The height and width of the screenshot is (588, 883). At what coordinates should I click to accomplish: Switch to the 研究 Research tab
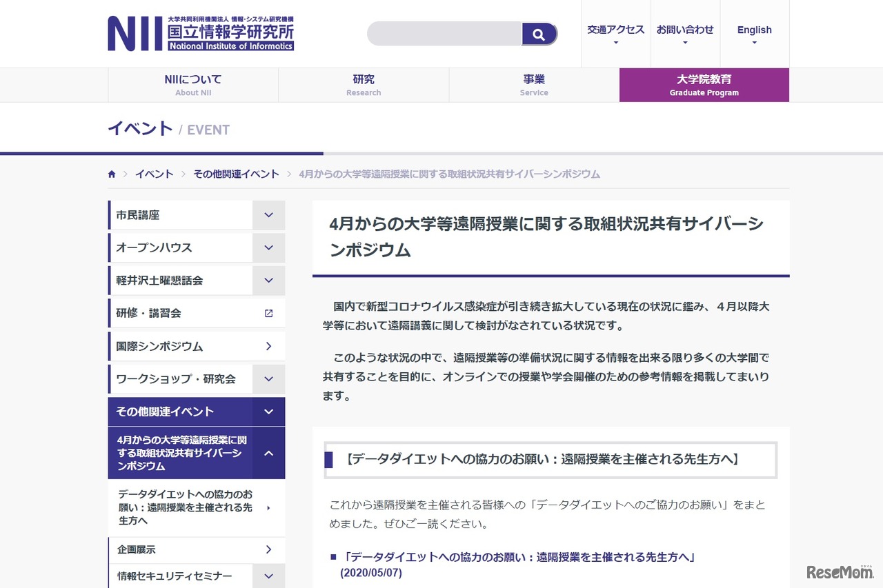click(x=364, y=84)
